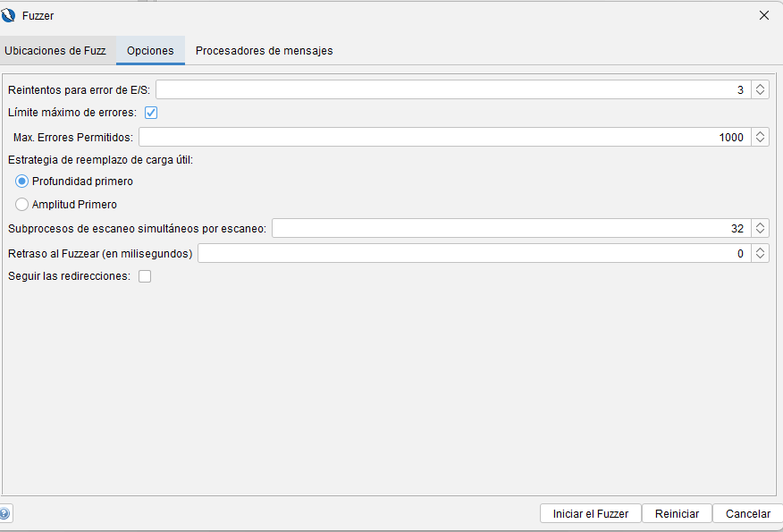
Task: Open the Procesadores de mensajes tab
Action: (264, 51)
